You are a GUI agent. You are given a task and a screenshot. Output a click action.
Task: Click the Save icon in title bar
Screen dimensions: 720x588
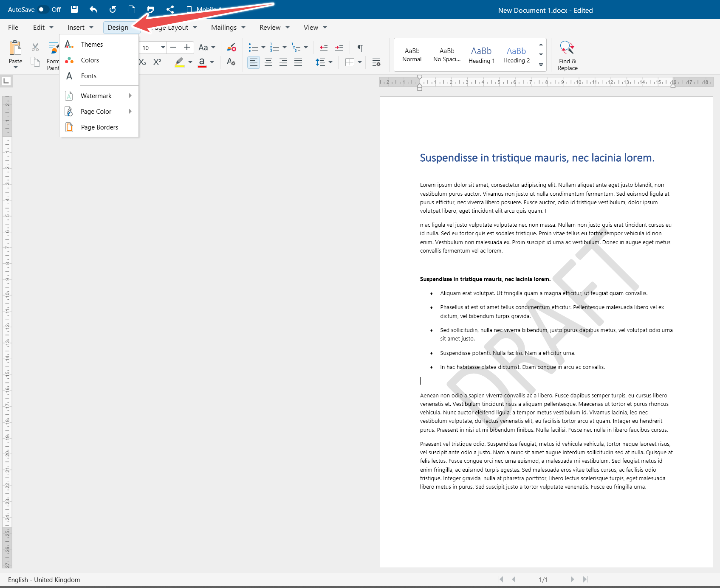pos(74,9)
